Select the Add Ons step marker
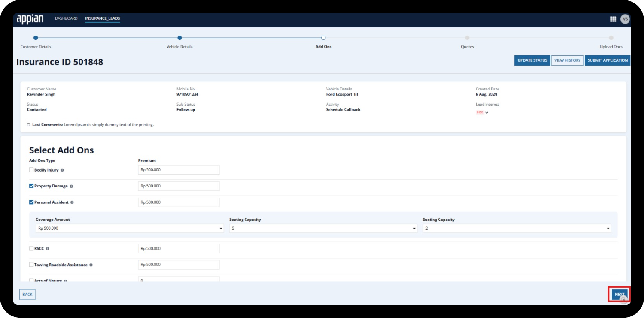The width and height of the screenshot is (644, 319). click(x=323, y=38)
